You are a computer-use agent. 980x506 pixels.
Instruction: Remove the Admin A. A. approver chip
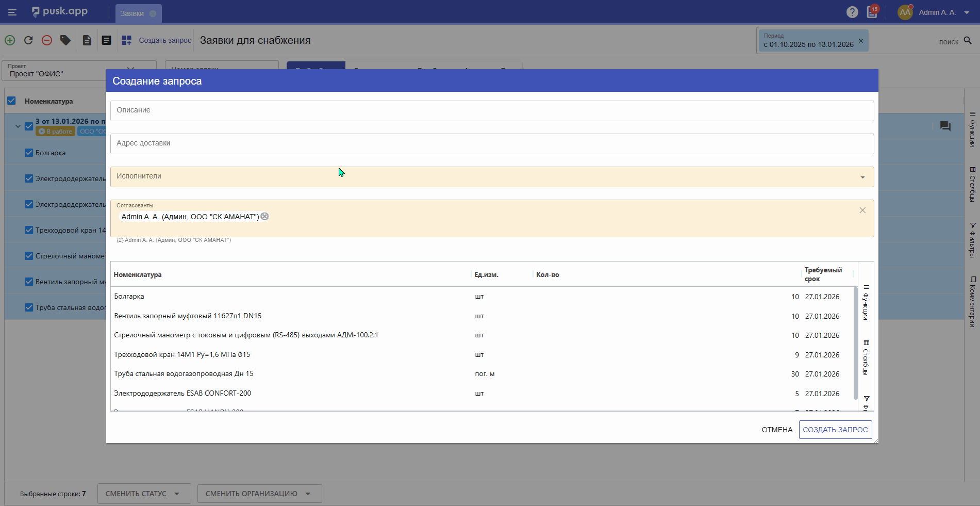click(x=264, y=217)
